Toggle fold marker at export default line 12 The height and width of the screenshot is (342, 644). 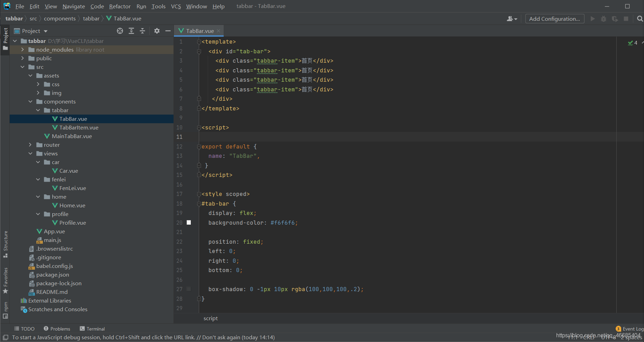coord(199,147)
